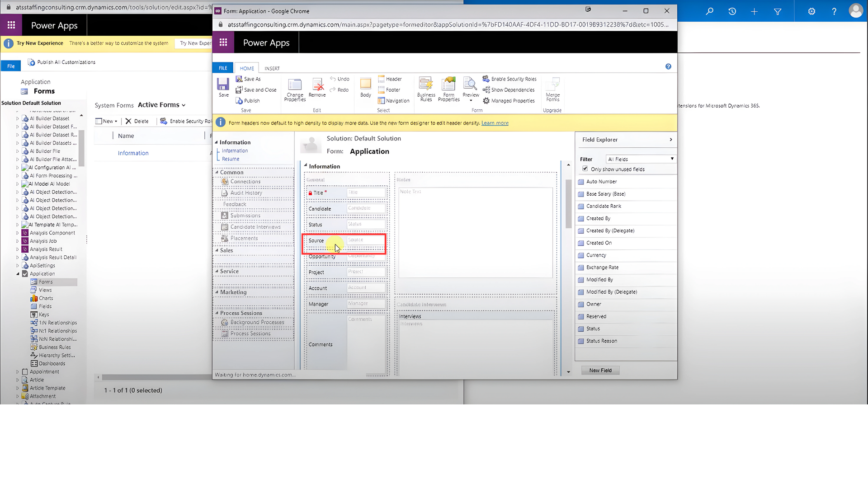Image resolution: width=868 pixels, height=488 pixels.
Task: Select the Body section icon
Action: 365,88
